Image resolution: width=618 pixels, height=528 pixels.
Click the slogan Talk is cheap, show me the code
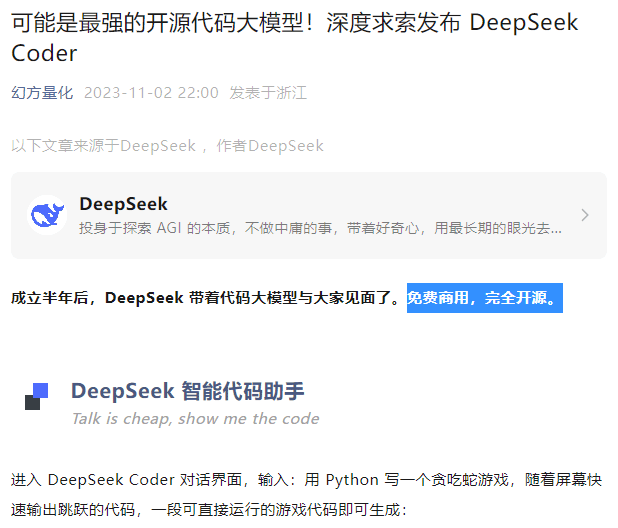[x=195, y=419]
